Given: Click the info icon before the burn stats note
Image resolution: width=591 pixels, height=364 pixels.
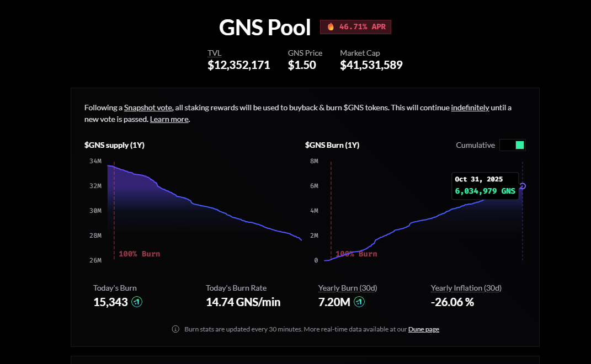Looking at the screenshot, I should pyautogui.click(x=175, y=329).
